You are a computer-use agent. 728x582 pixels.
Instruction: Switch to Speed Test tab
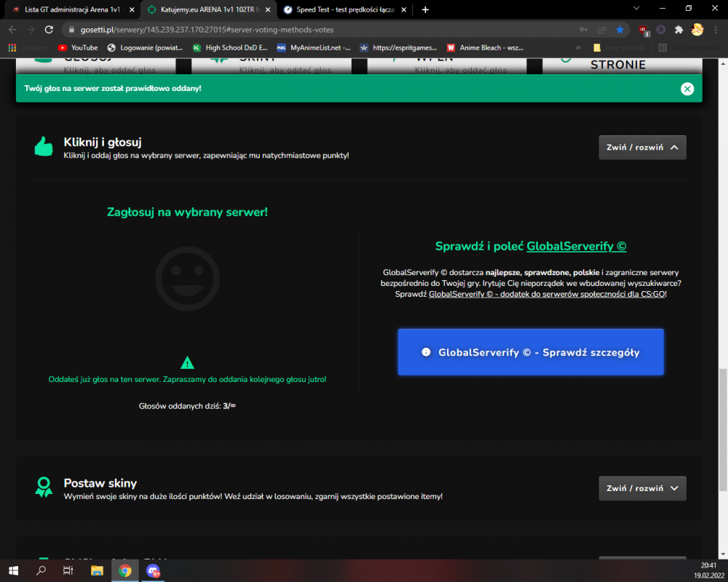[345, 9]
